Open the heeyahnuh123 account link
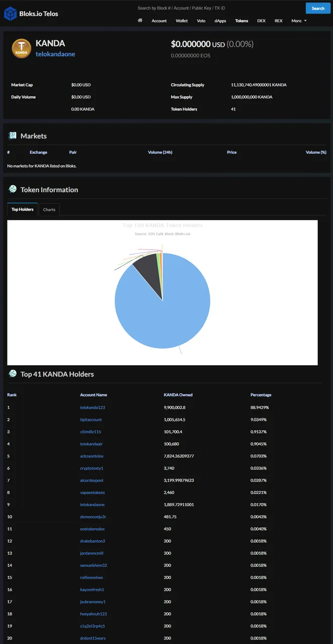The image size is (333, 644). coord(94,614)
